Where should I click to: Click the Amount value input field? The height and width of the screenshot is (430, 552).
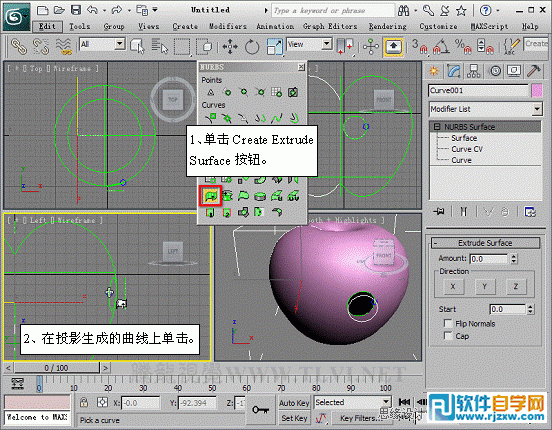tap(489, 259)
